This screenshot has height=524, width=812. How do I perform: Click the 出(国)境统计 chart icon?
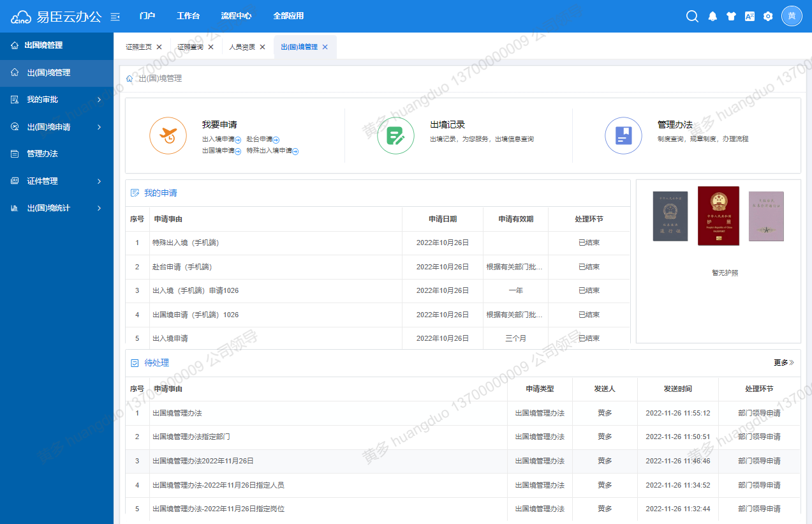15,208
